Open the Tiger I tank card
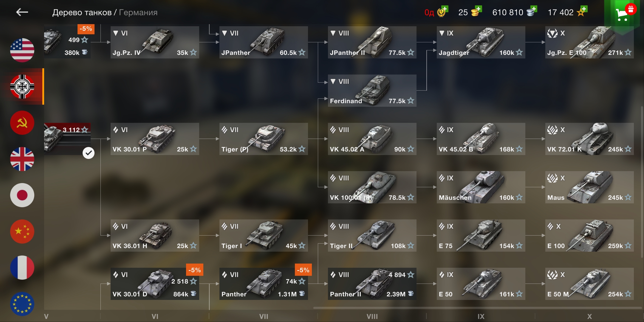 tap(264, 236)
